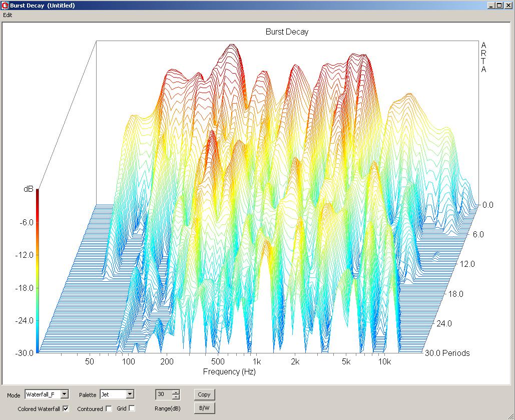Minimize the Burst Decay window
The height and width of the screenshot is (420, 515).
pos(491,6)
